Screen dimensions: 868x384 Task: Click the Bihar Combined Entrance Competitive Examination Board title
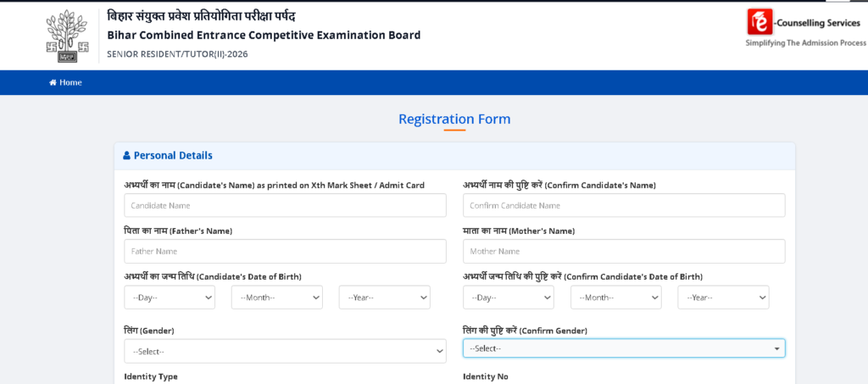pos(264,36)
